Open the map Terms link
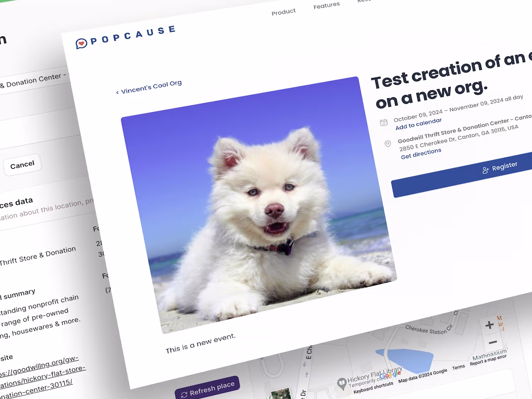Screen dimensions: 532x399 pos(459,367)
